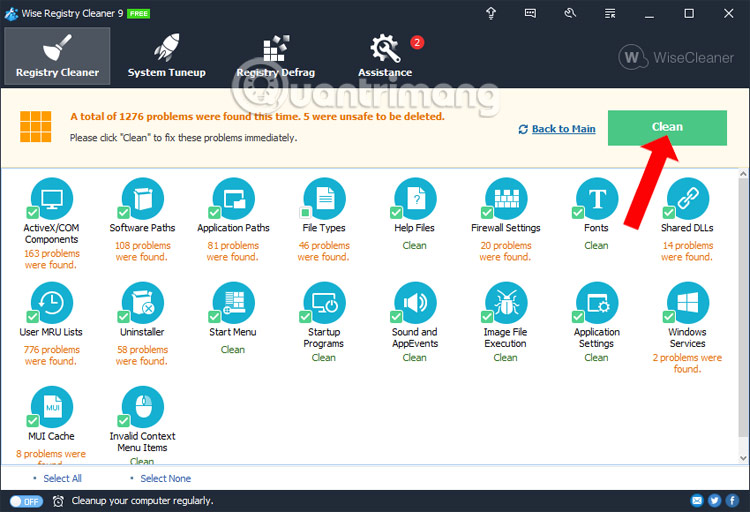The width and height of the screenshot is (750, 512).
Task: Uncheck the Firewall Settings checkbox
Action: (487, 212)
